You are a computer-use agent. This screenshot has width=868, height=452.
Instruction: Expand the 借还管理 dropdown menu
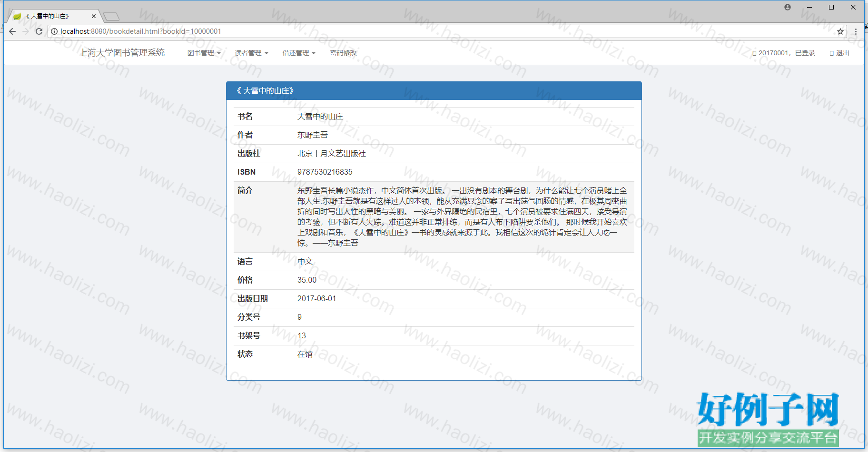(299, 53)
